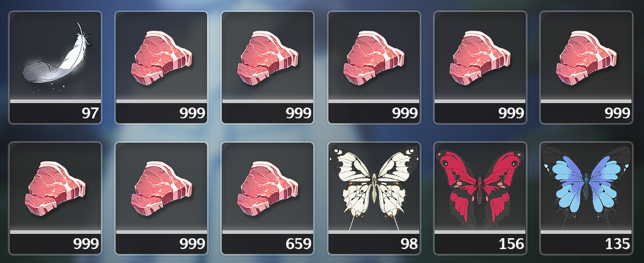Click the gray divider bar above the 135 count
The image size is (644, 263).
[586, 232]
